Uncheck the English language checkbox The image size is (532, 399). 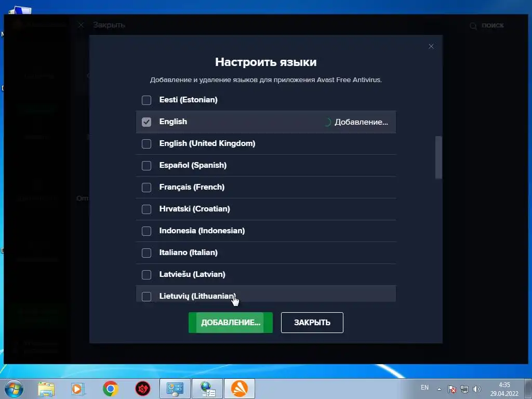coord(146,122)
